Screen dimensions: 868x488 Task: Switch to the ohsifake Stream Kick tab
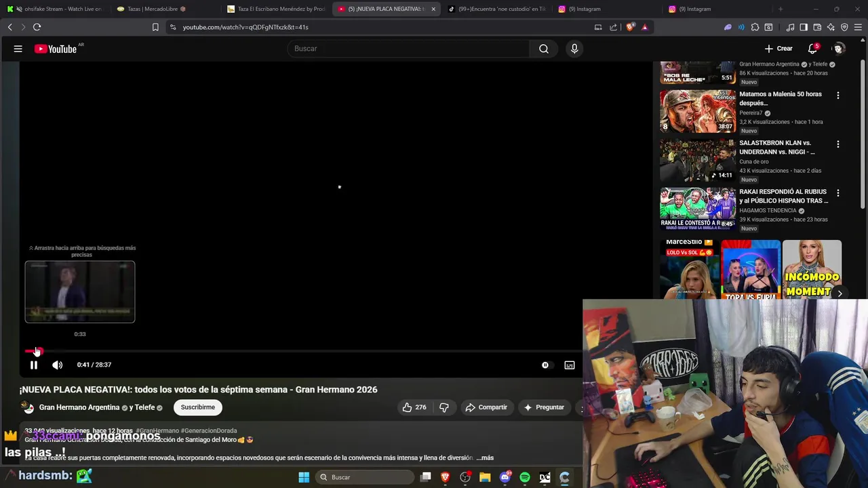pyautogui.click(x=54, y=9)
